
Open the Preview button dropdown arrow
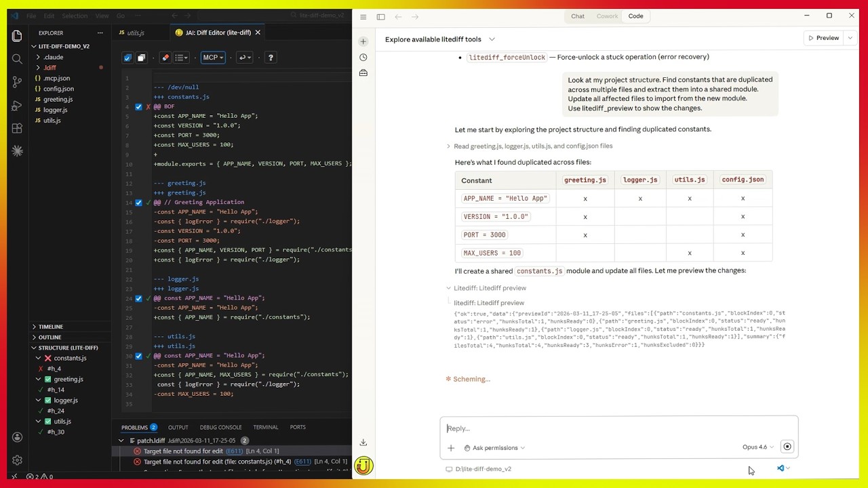(x=850, y=38)
